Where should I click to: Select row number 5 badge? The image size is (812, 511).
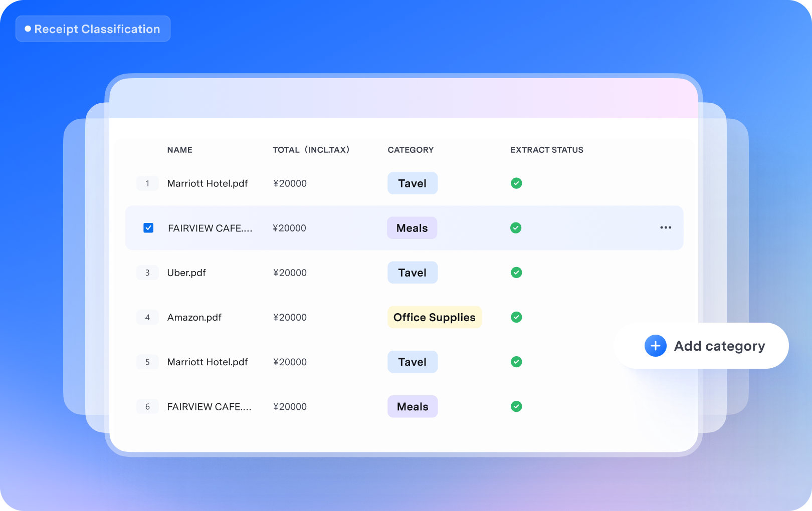point(147,362)
